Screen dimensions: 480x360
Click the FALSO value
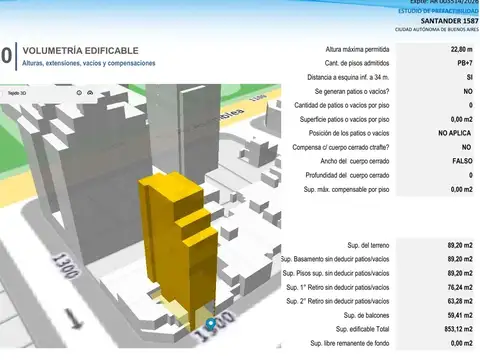463,161
